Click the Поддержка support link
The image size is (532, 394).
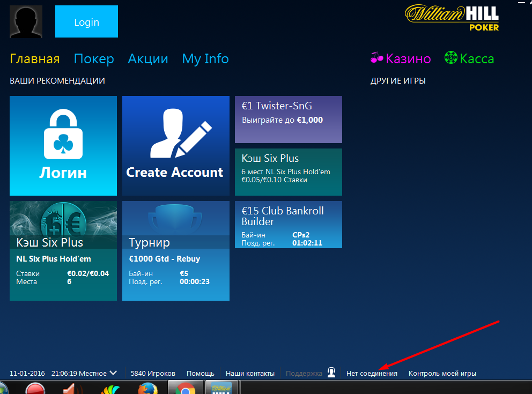(x=304, y=373)
